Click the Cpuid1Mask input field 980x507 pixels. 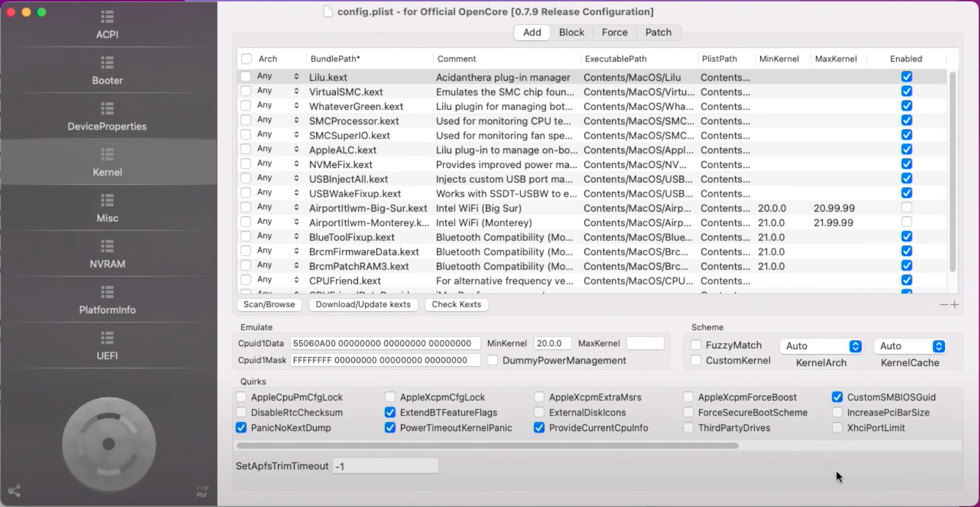[385, 360]
